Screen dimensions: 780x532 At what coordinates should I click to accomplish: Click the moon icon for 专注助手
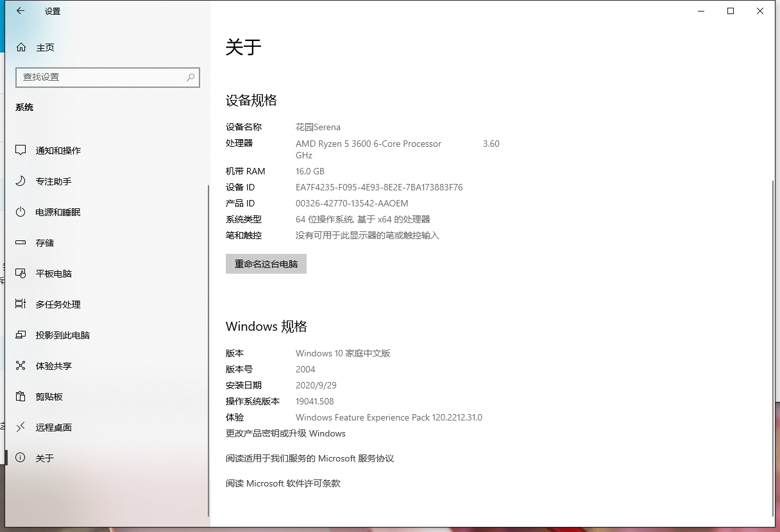[x=21, y=181]
